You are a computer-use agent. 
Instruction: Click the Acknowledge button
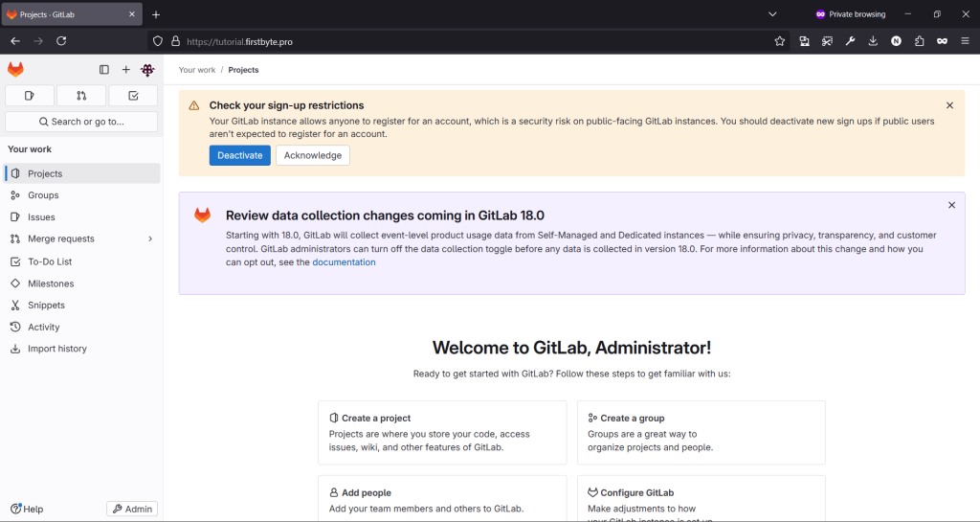[313, 155]
